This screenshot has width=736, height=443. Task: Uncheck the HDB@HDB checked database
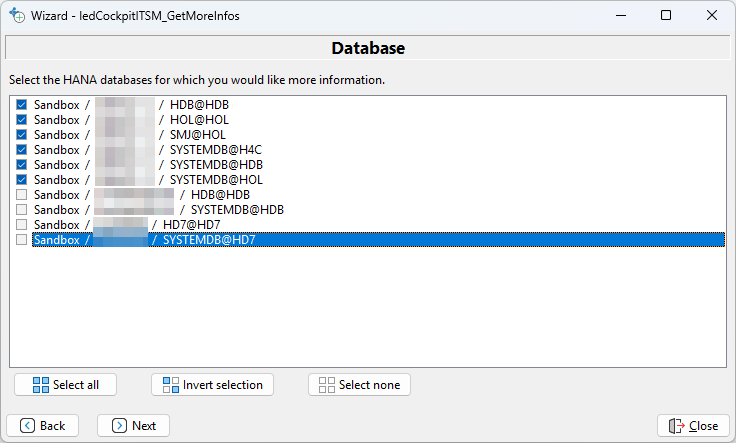coord(22,104)
